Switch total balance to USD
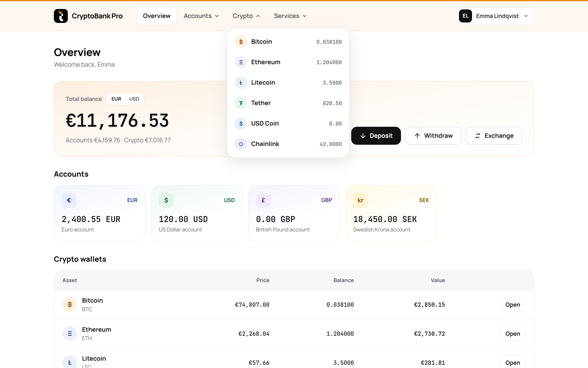The image size is (588, 368). coord(134,99)
